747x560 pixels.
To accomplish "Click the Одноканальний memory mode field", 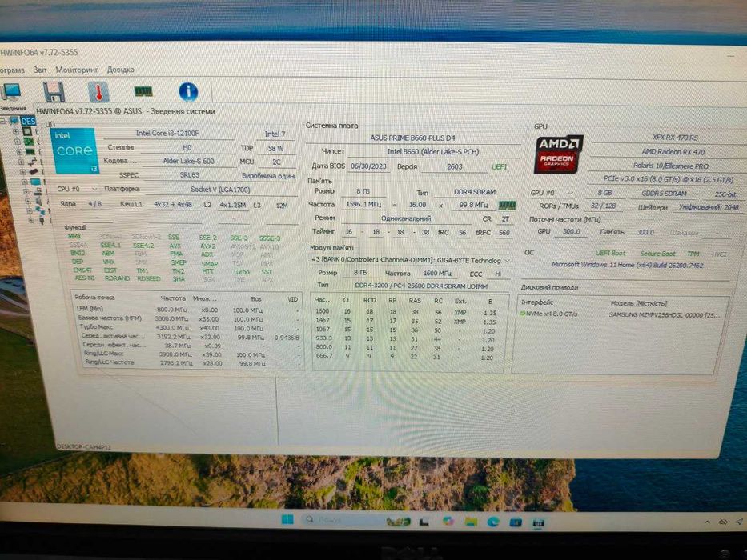I will 406,218.
